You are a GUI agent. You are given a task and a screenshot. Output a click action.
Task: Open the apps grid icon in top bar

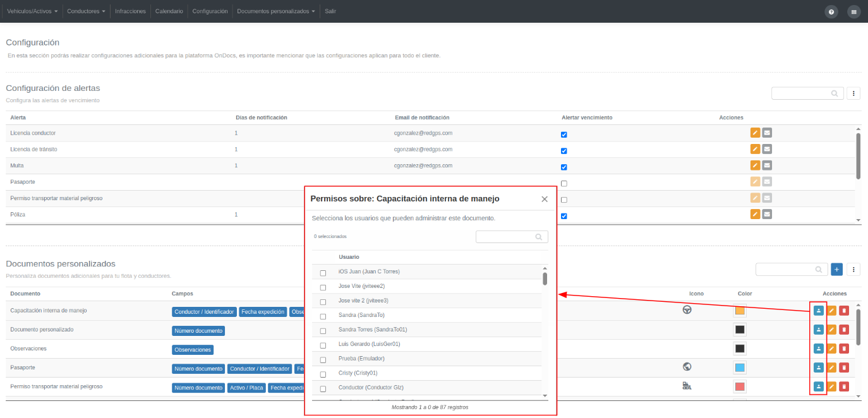point(853,11)
